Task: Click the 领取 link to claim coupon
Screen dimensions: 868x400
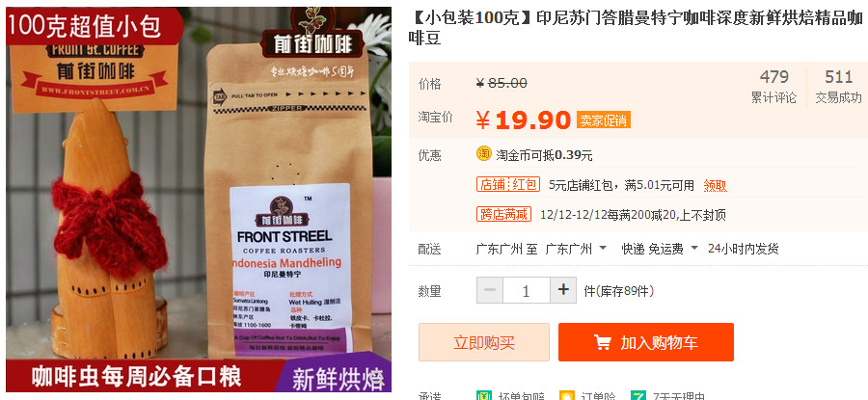Action: coord(716,186)
